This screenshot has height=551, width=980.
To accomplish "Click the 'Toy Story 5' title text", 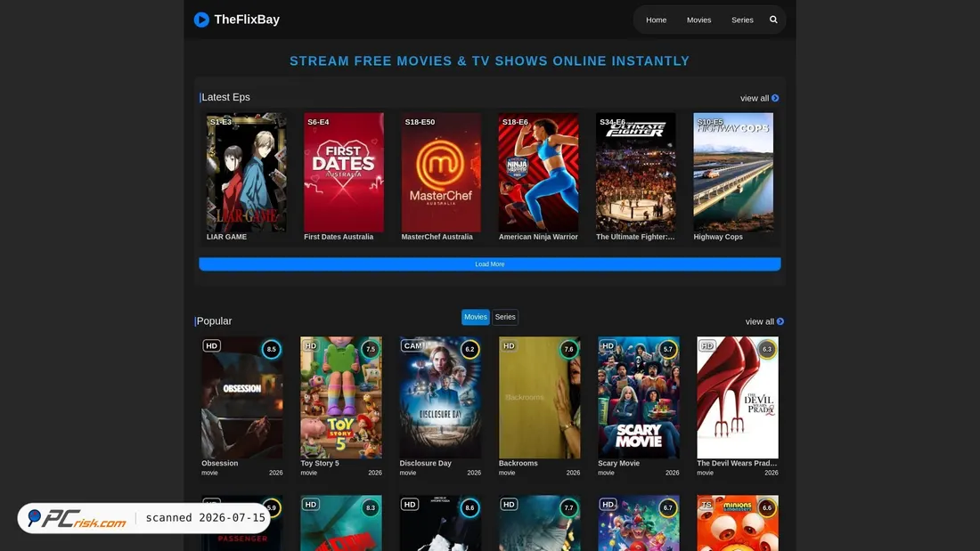I will (320, 464).
